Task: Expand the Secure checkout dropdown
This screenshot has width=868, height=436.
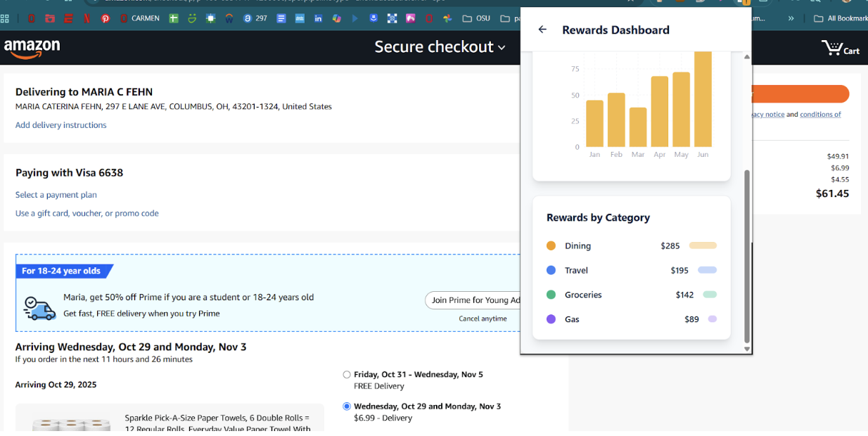Action: 440,47
